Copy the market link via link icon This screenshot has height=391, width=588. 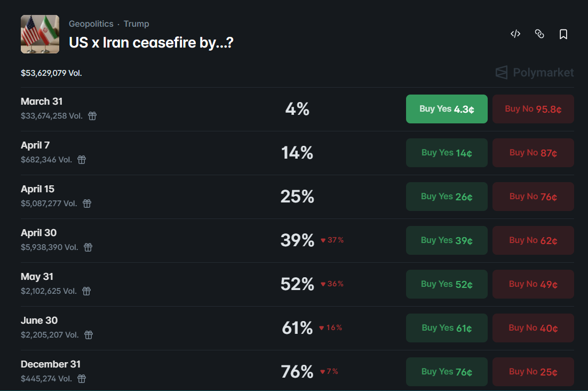point(539,34)
